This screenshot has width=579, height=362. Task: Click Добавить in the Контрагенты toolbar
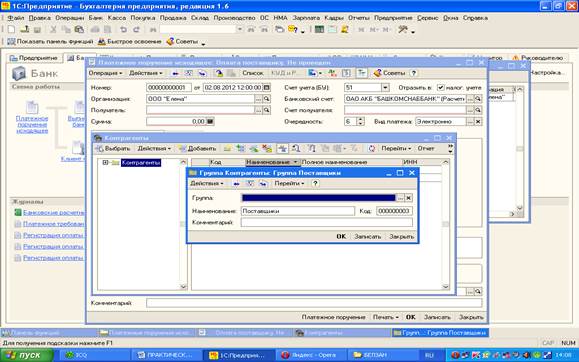click(x=198, y=148)
